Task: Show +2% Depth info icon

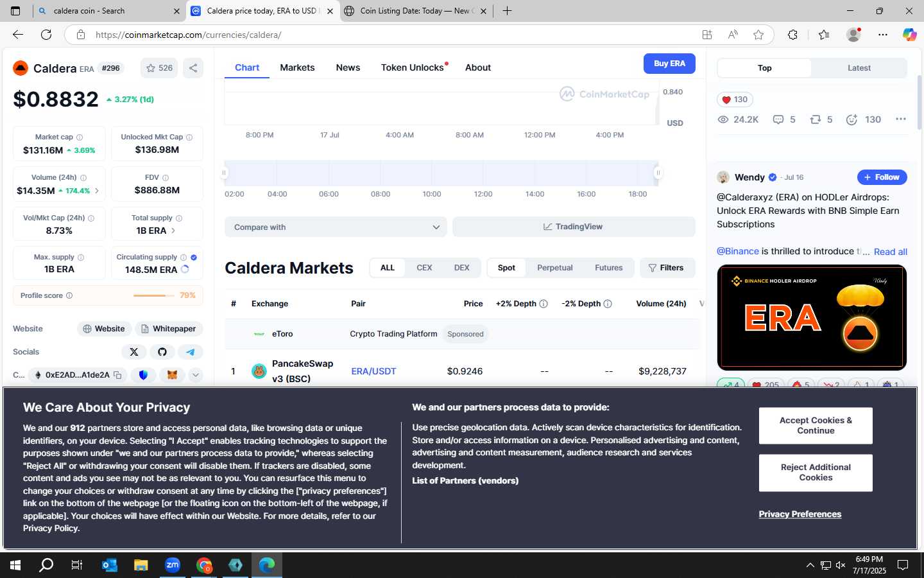Action: pyautogui.click(x=543, y=304)
